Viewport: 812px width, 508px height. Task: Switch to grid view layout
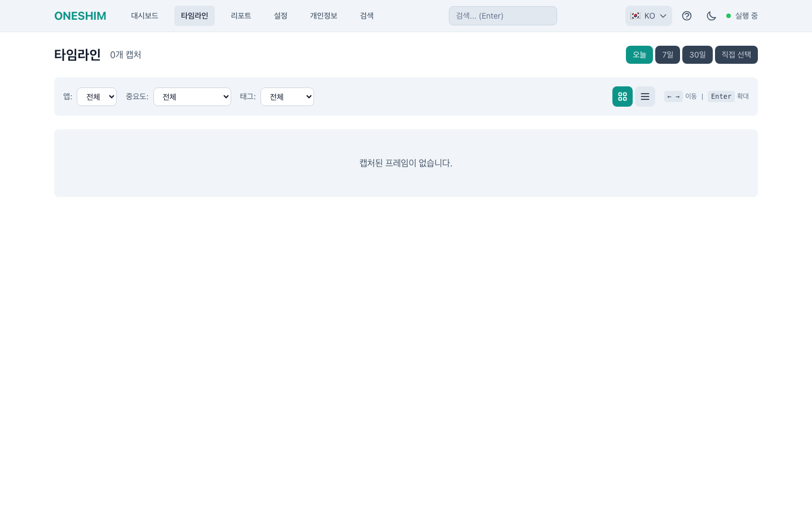(622, 97)
